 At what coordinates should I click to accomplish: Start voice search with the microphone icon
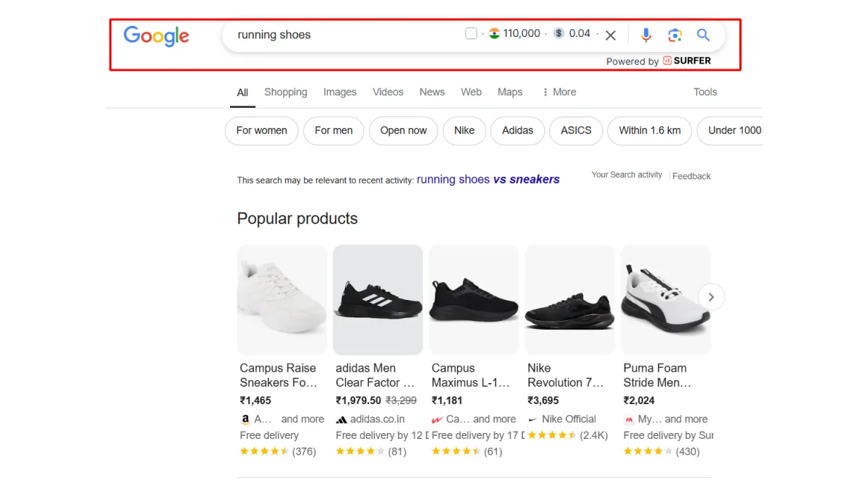646,35
